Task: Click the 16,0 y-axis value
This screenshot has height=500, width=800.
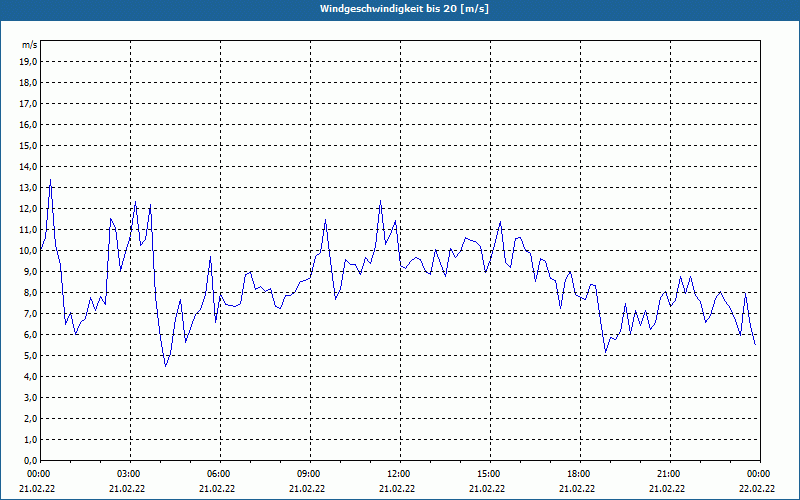Action: 29,124
